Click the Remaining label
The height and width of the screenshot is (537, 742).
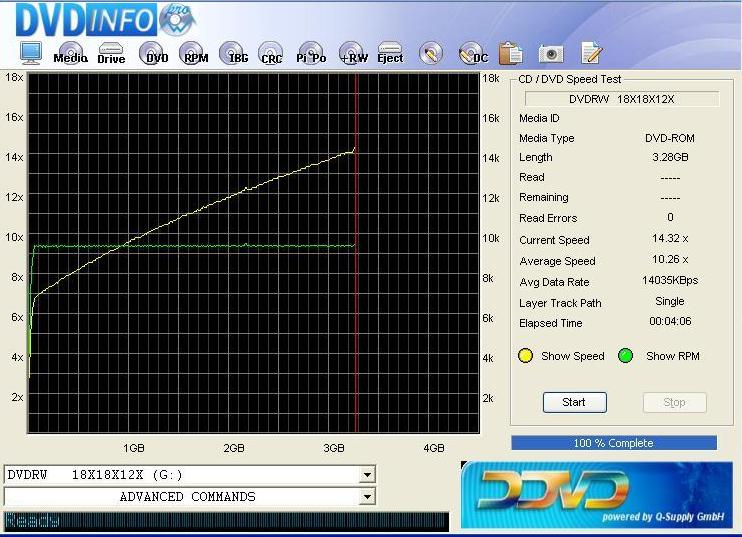point(544,197)
